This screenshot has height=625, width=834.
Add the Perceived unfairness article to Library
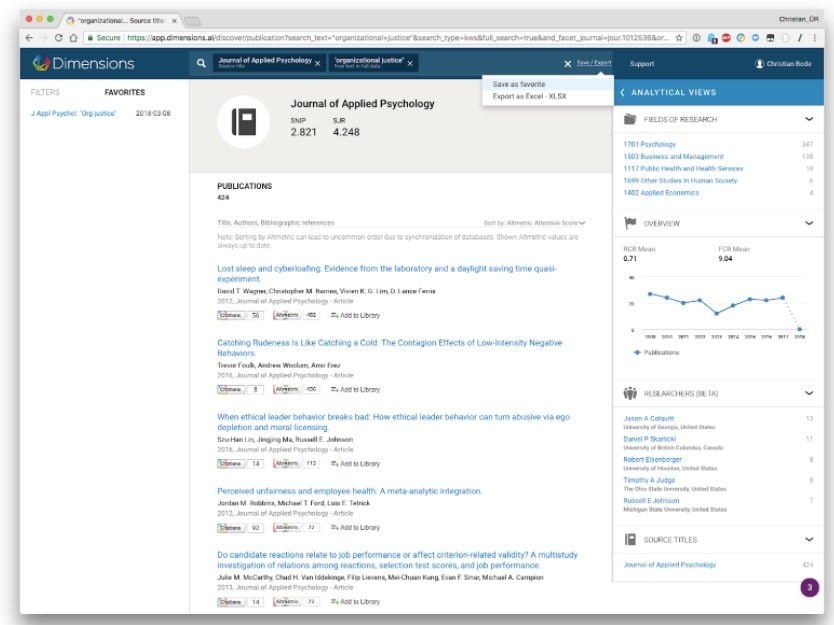pos(355,527)
